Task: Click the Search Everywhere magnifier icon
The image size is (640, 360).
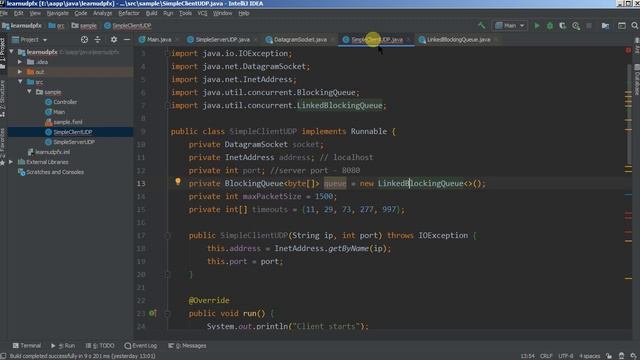Action: (x=635, y=25)
